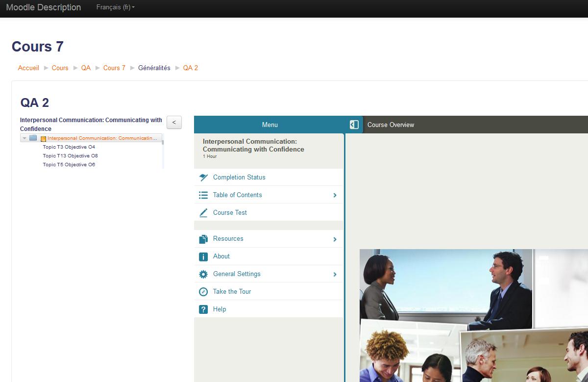This screenshot has width=588, height=382.
Task: Open the About menu item
Action: [269, 256]
